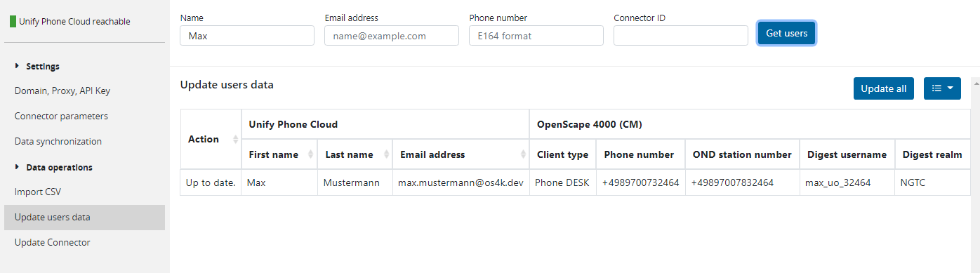Open the Update Connector page
The height and width of the screenshot is (273, 980).
coord(53,243)
